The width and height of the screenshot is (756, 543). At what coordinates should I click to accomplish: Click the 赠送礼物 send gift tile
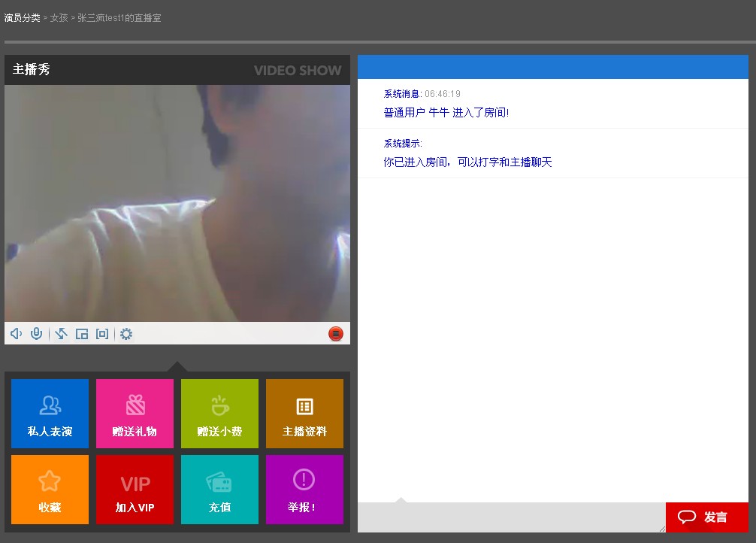coord(135,414)
